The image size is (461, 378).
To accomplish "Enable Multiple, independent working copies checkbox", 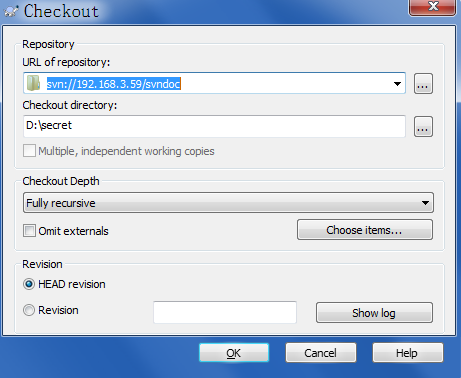I will pyautogui.click(x=29, y=151).
